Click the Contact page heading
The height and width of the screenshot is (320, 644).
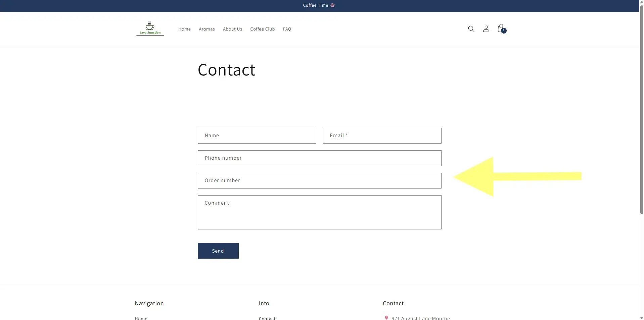pos(227,70)
